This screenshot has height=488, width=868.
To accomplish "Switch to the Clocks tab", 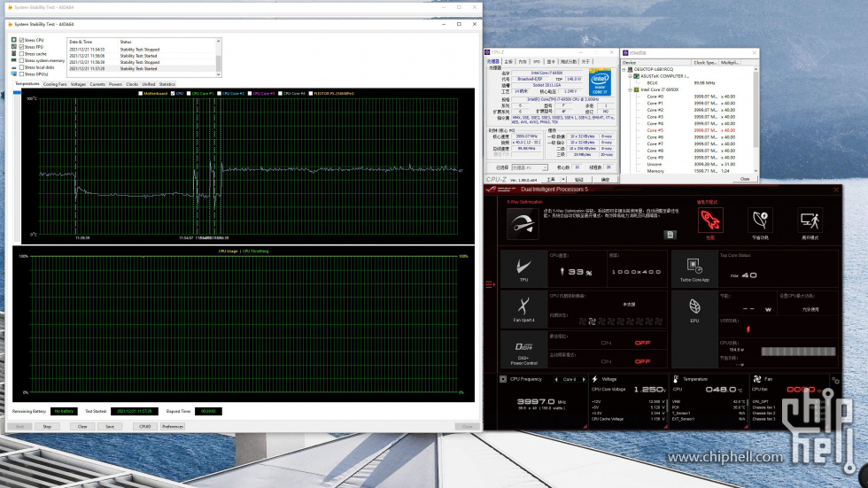I will pos(132,84).
